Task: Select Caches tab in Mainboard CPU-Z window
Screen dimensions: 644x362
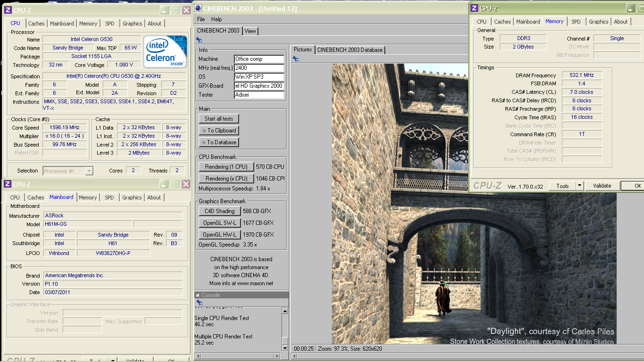Action: pyautogui.click(x=36, y=197)
